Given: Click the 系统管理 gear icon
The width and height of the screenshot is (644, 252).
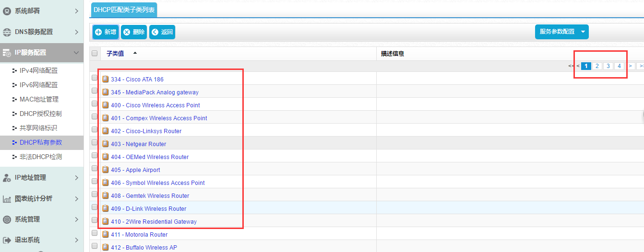Looking at the screenshot, I should (x=7, y=219).
